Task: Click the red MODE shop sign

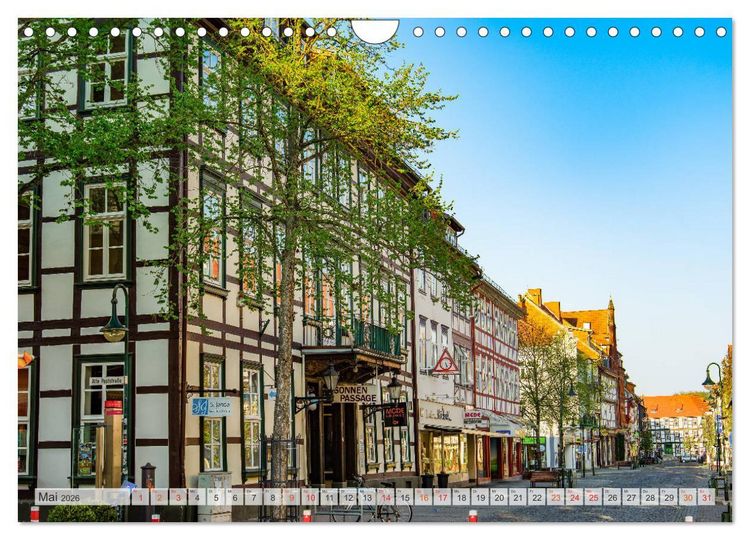Action: point(395,414)
